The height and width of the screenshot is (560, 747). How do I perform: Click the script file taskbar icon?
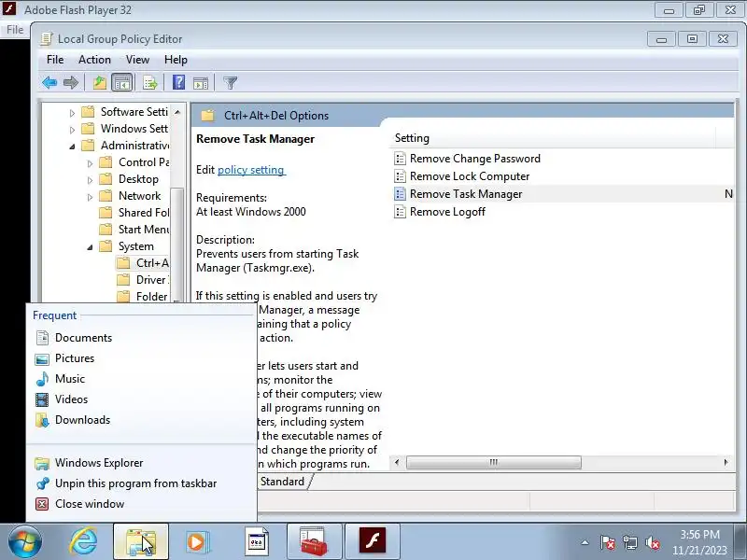[256, 542]
